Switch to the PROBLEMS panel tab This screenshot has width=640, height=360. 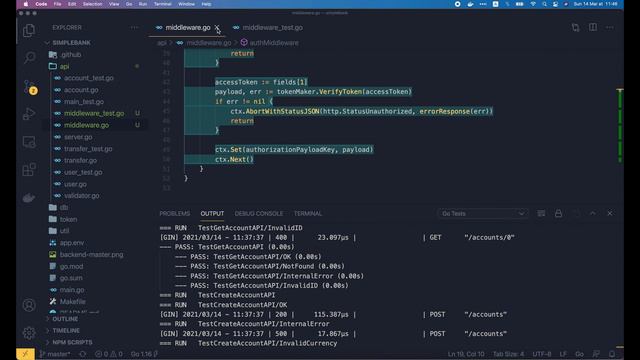(175, 213)
